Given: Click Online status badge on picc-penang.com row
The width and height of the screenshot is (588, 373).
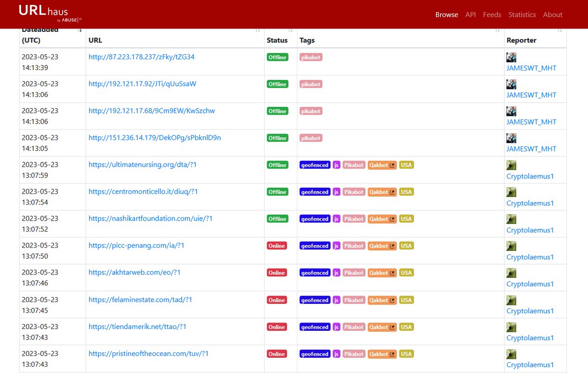Looking at the screenshot, I should (x=277, y=246).
